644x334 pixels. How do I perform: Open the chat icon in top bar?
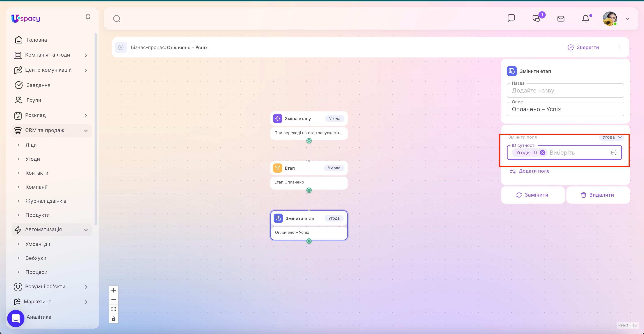(x=511, y=18)
